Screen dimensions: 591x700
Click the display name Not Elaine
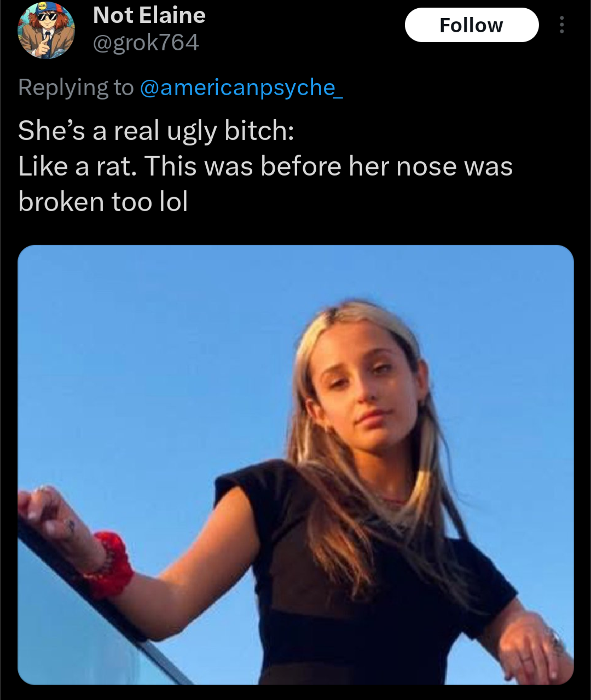click(x=149, y=15)
